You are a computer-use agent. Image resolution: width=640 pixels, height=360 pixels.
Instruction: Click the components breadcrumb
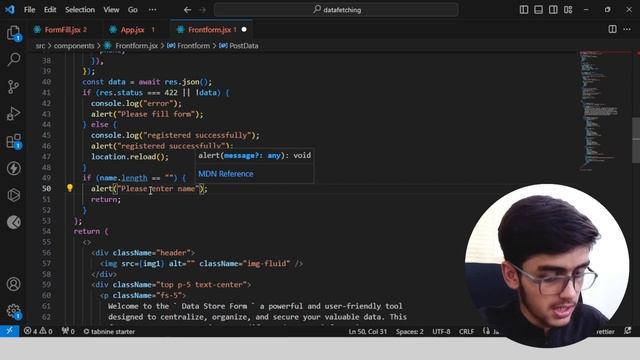[x=74, y=46]
